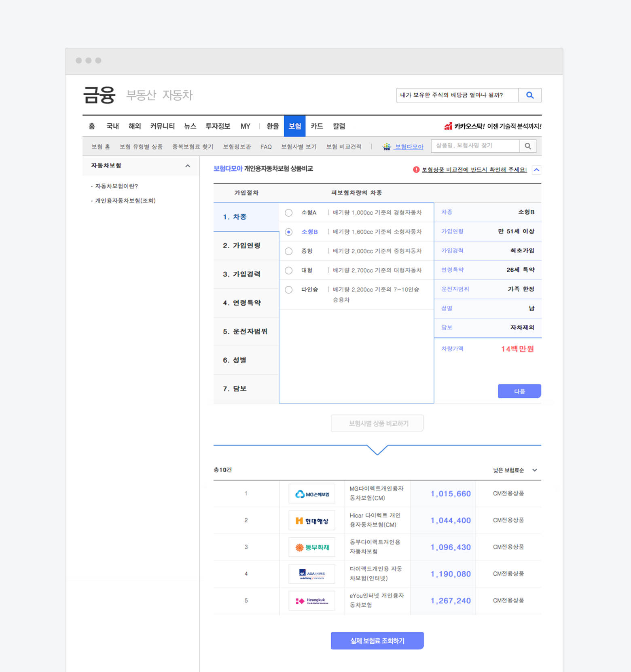
Task: Open the MG손해보험 logo
Action: coord(312,494)
